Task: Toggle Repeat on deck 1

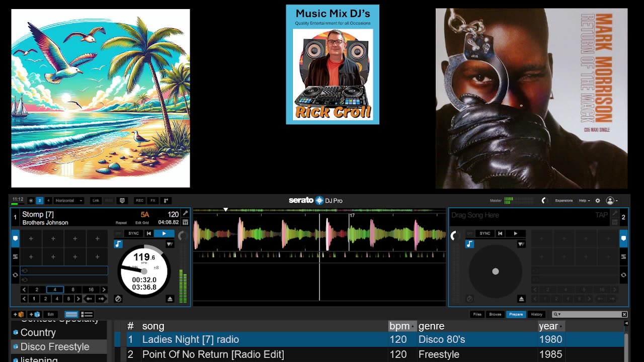Action: [x=121, y=223]
